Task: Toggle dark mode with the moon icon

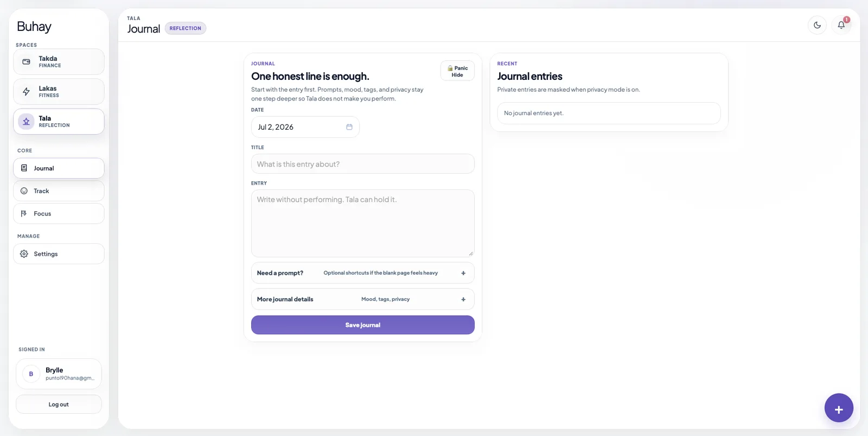Action: (817, 25)
